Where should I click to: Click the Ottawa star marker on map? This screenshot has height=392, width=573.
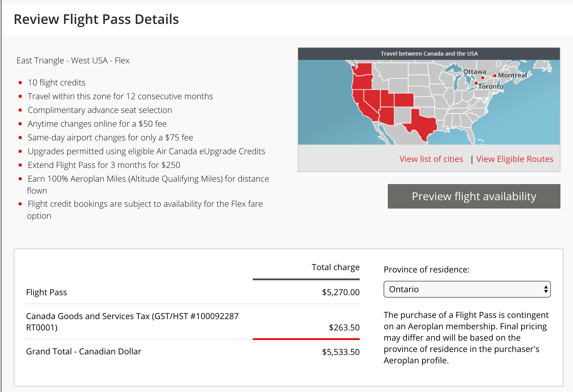click(x=482, y=78)
